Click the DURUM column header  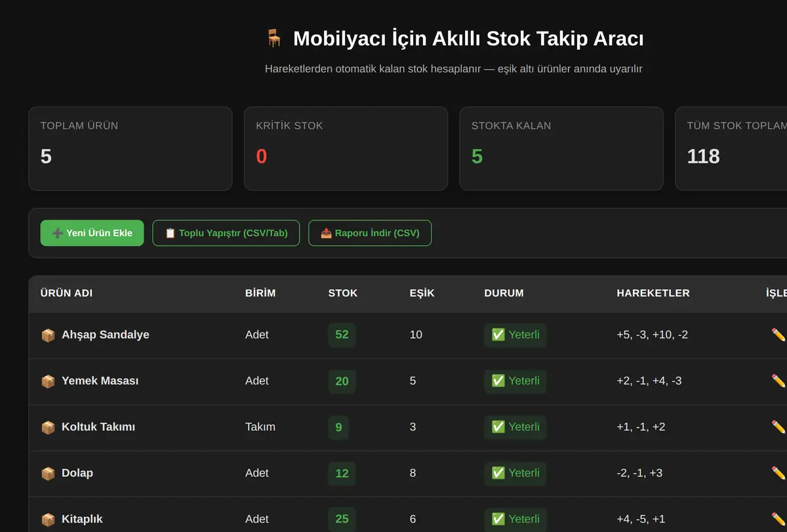tap(504, 293)
